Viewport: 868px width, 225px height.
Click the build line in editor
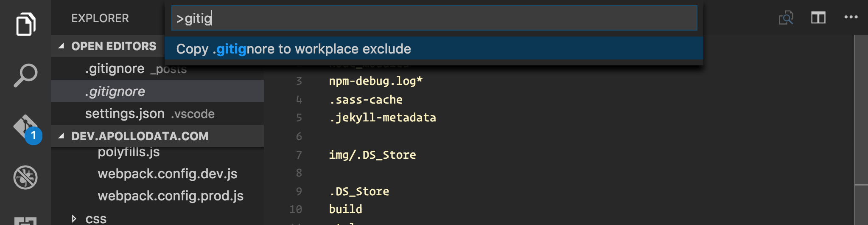tap(345, 209)
